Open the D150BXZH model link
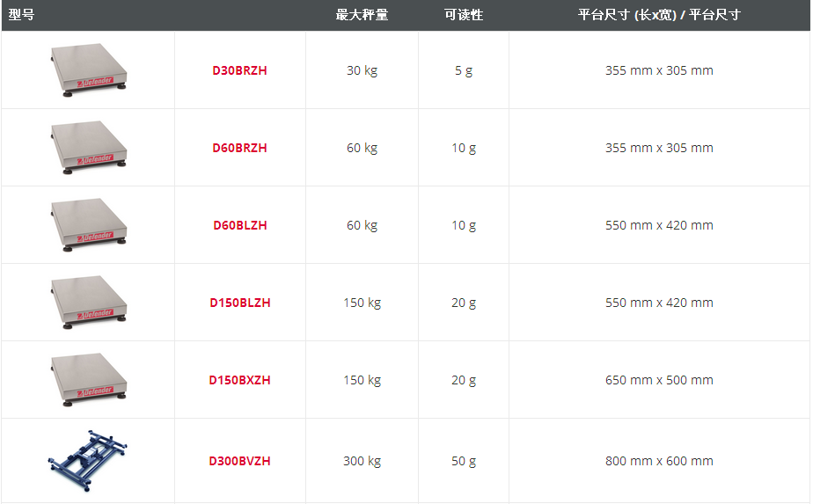Viewport: 813px width, 504px height. pos(239,380)
